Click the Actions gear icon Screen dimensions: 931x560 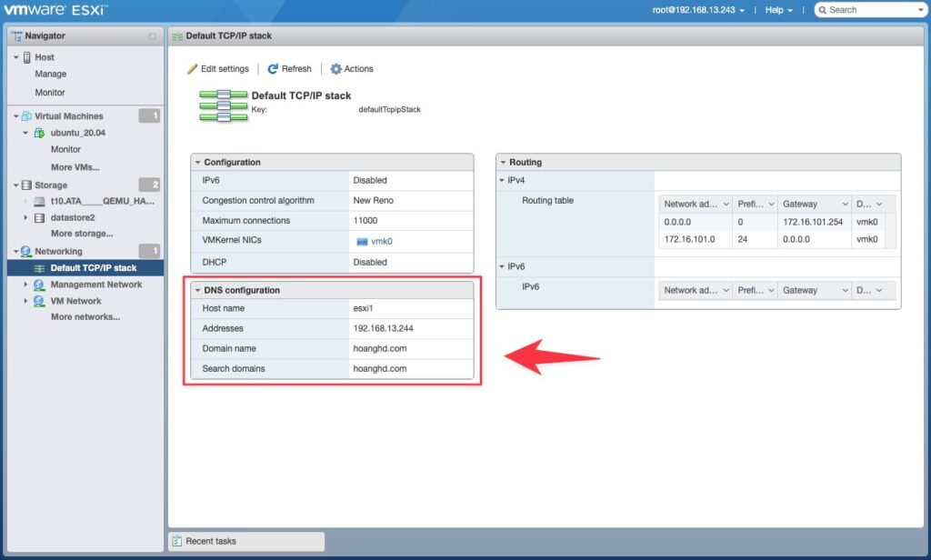pos(335,69)
